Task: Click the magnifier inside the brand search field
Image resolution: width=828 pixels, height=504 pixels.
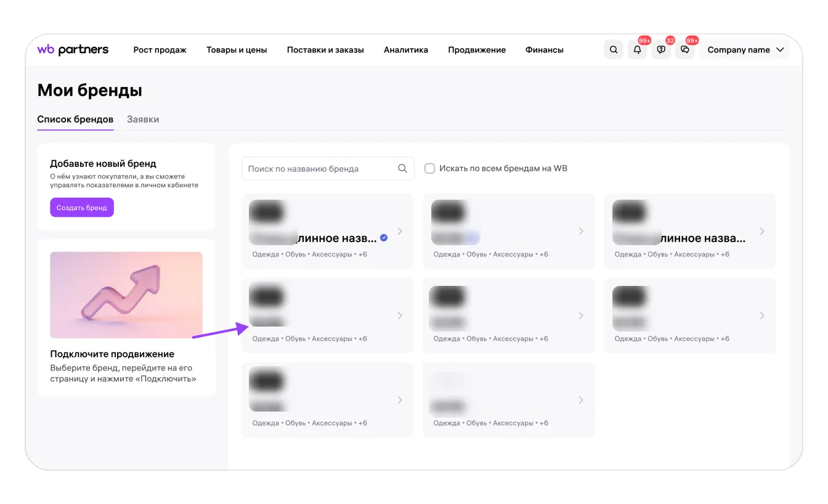Action: pyautogui.click(x=402, y=168)
